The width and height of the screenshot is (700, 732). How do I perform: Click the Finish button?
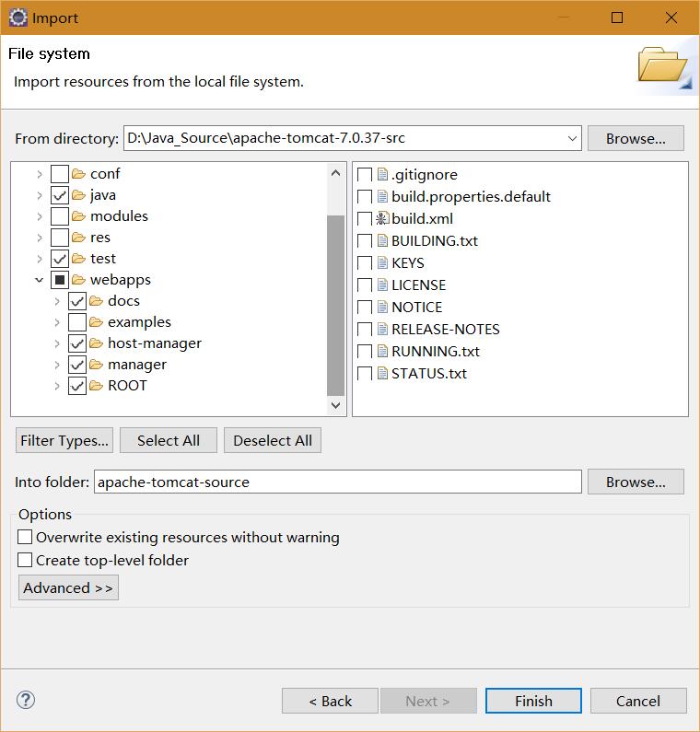534,701
